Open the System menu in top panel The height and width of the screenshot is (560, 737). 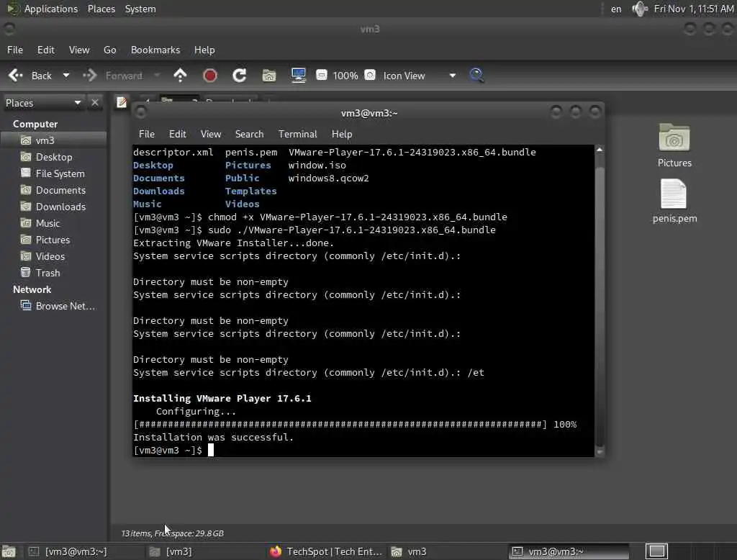click(140, 9)
